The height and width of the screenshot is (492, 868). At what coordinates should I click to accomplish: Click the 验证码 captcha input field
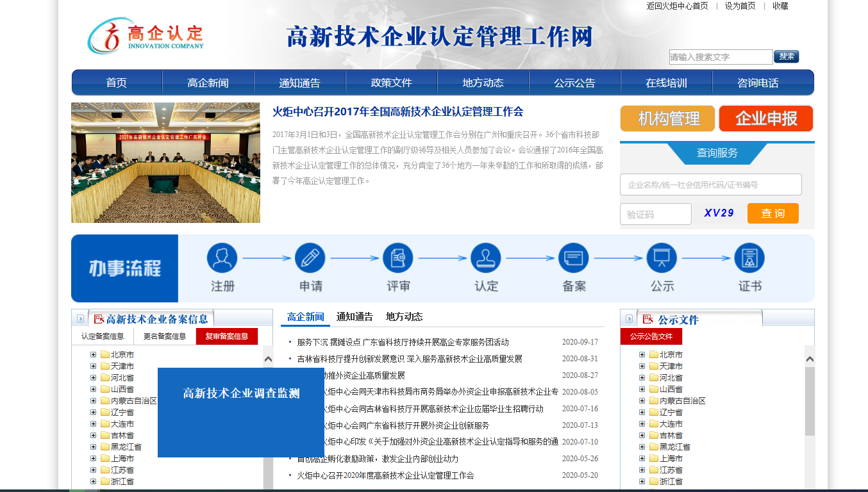pyautogui.click(x=655, y=213)
